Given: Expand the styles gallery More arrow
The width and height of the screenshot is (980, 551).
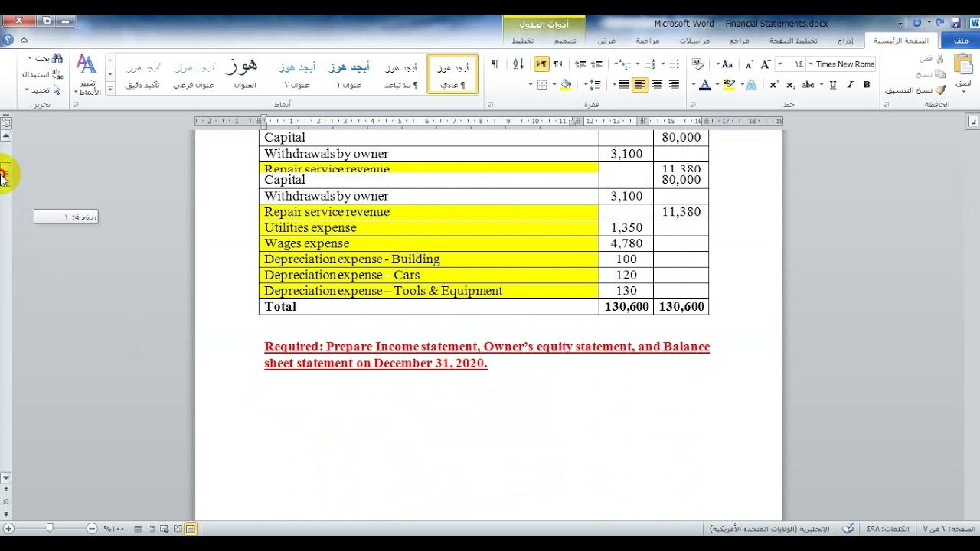Looking at the screenshot, I should click(x=109, y=89).
